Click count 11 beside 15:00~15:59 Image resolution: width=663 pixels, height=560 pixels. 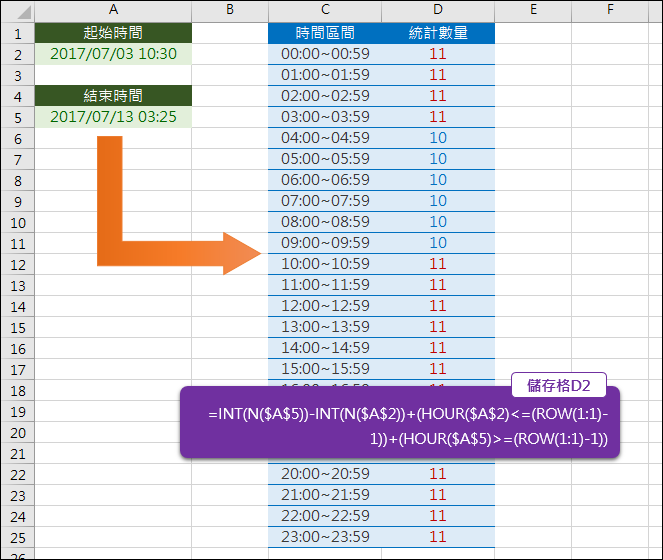[438, 369]
